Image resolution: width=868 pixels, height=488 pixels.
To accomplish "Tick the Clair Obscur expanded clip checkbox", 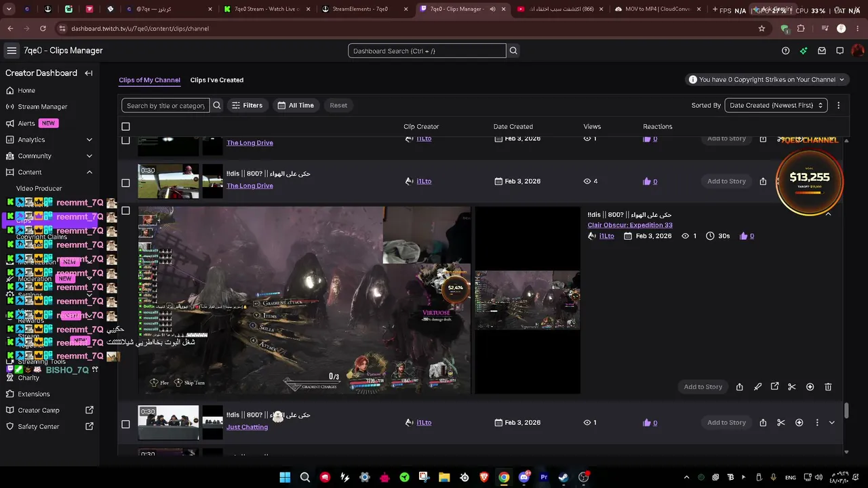I will click(x=125, y=211).
